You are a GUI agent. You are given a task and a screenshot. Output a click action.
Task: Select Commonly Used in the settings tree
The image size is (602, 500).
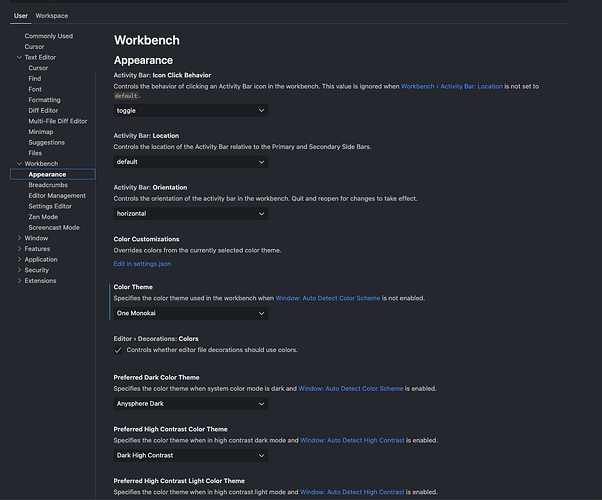(x=48, y=36)
